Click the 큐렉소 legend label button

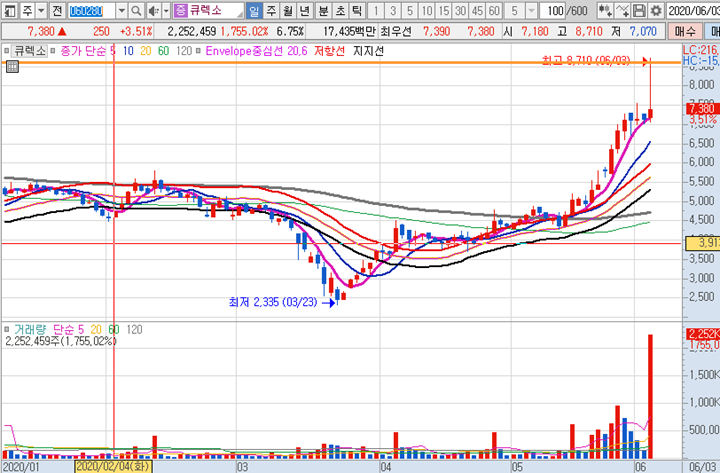[30, 51]
